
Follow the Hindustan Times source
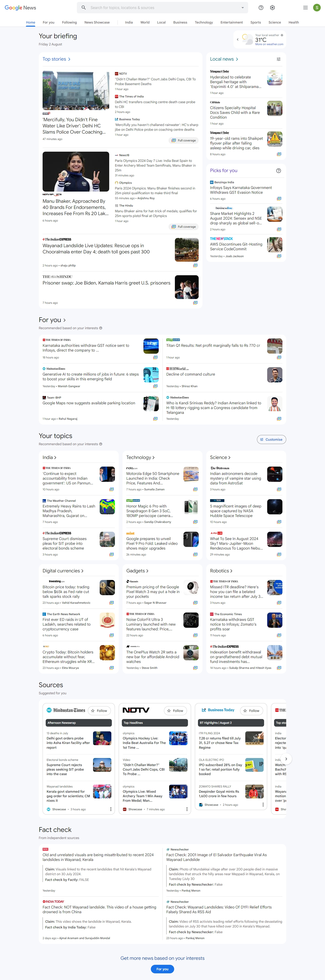tap(99, 711)
